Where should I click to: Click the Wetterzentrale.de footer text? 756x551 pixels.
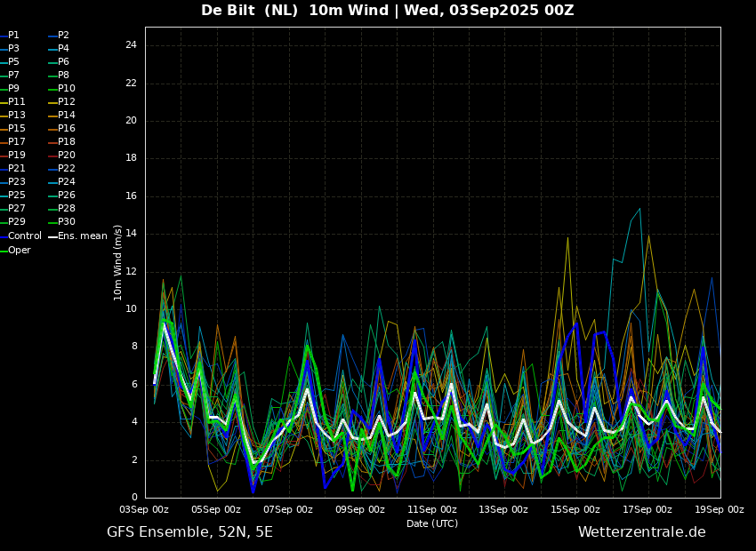click(641, 532)
